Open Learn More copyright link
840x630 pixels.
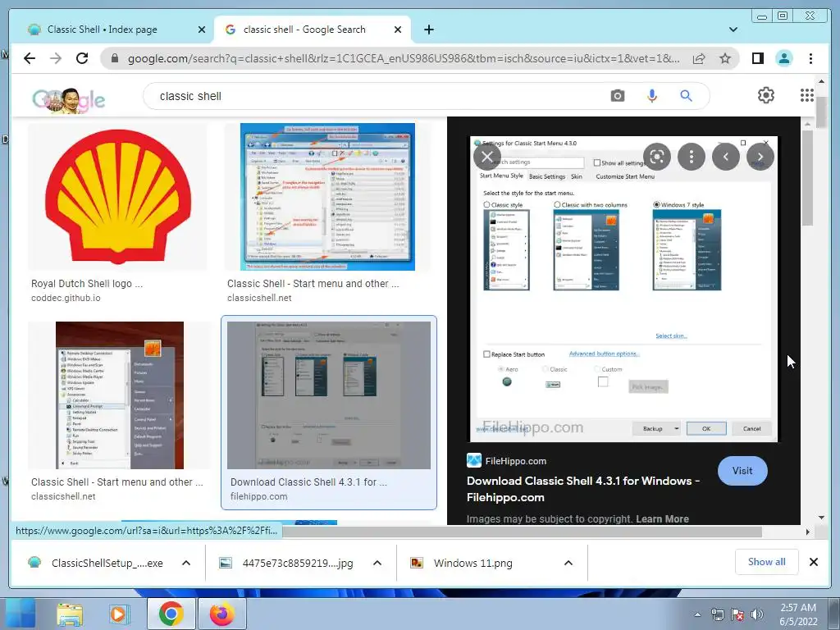point(662,518)
